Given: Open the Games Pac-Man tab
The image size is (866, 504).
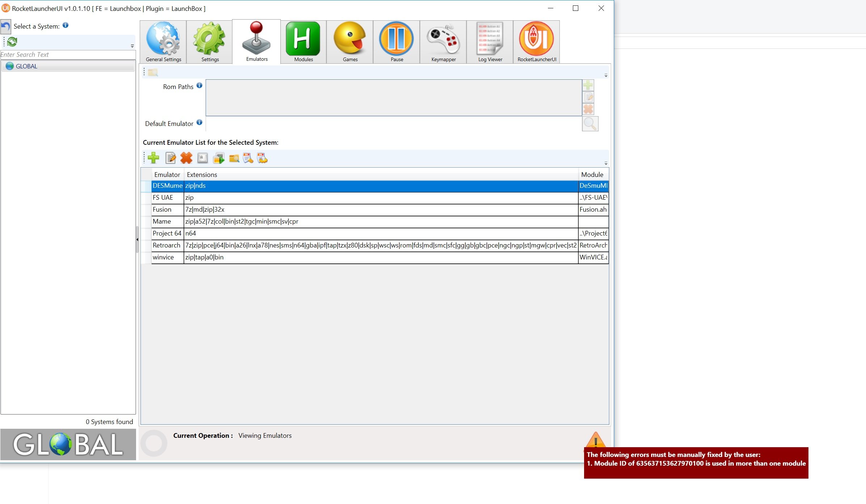Looking at the screenshot, I should (x=350, y=42).
